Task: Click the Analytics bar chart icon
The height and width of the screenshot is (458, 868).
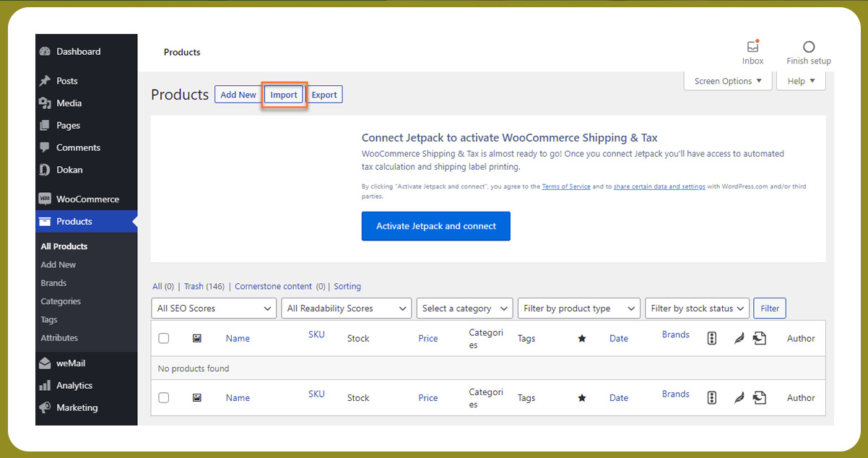Action: (45, 385)
